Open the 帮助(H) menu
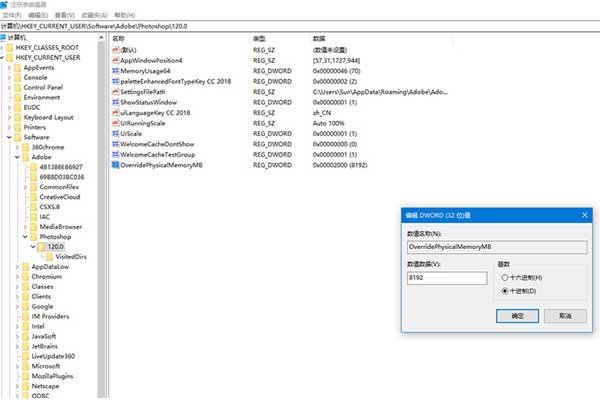The width and height of the screenshot is (600, 400). point(125,15)
